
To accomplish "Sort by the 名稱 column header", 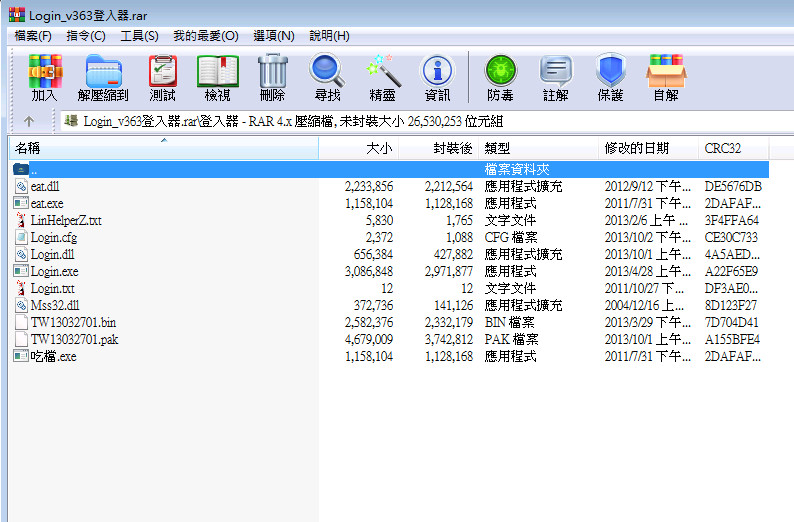I will pyautogui.click(x=164, y=148).
